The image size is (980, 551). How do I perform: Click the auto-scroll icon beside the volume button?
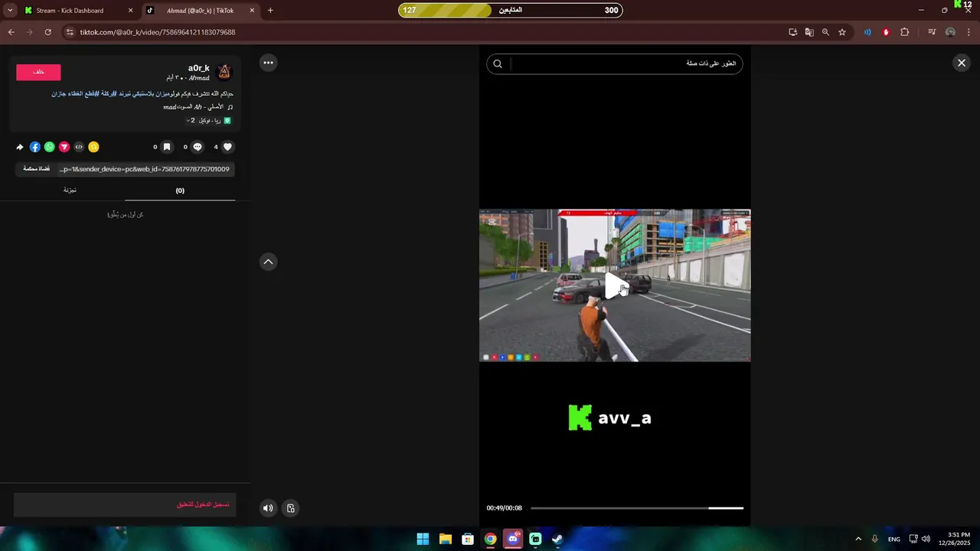point(291,508)
